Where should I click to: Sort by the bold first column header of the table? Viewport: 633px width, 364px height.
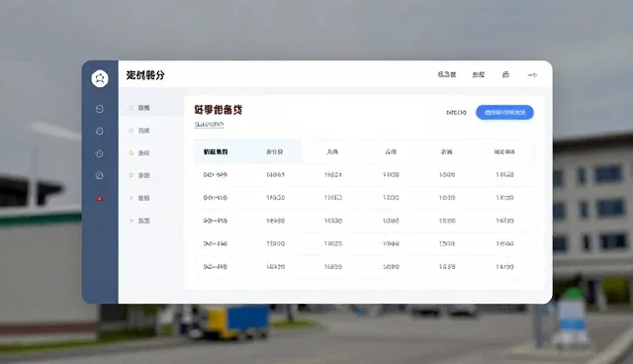click(216, 151)
